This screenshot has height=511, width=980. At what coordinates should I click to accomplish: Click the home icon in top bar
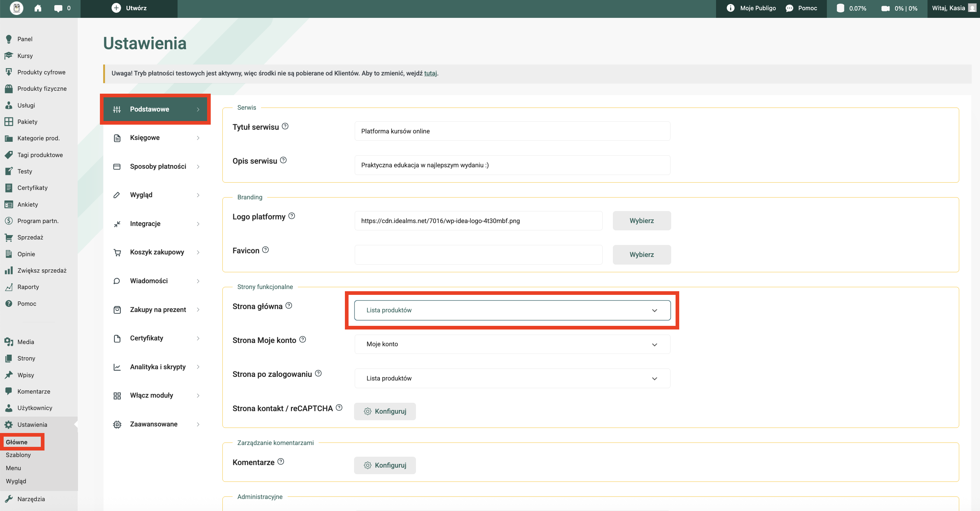coord(38,8)
